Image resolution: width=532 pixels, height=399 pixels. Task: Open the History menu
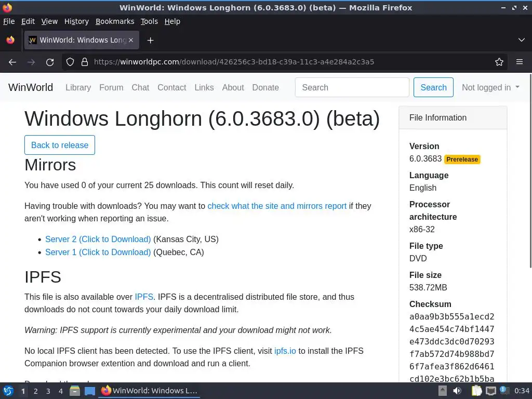coord(76,21)
